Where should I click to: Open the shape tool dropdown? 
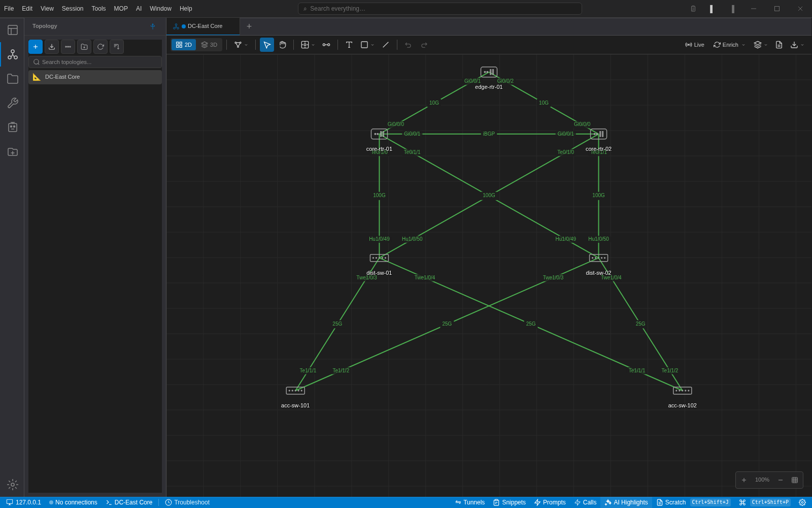[367, 45]
